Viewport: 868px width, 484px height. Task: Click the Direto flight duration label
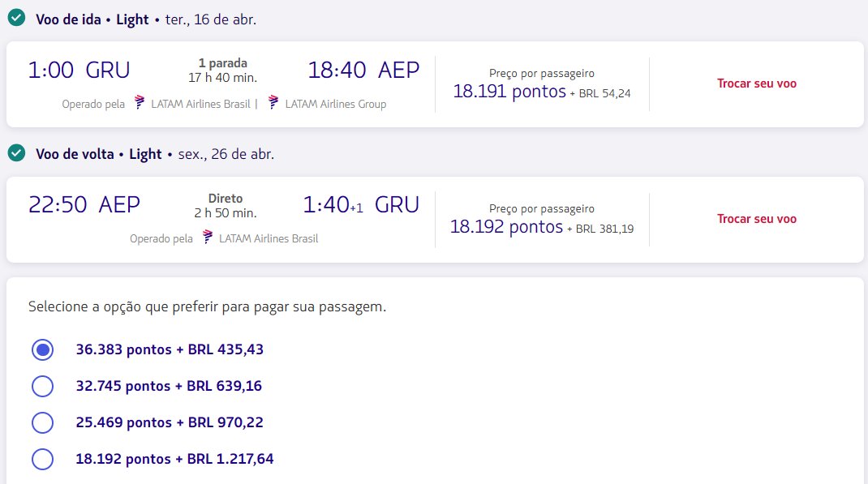[226, 199]
